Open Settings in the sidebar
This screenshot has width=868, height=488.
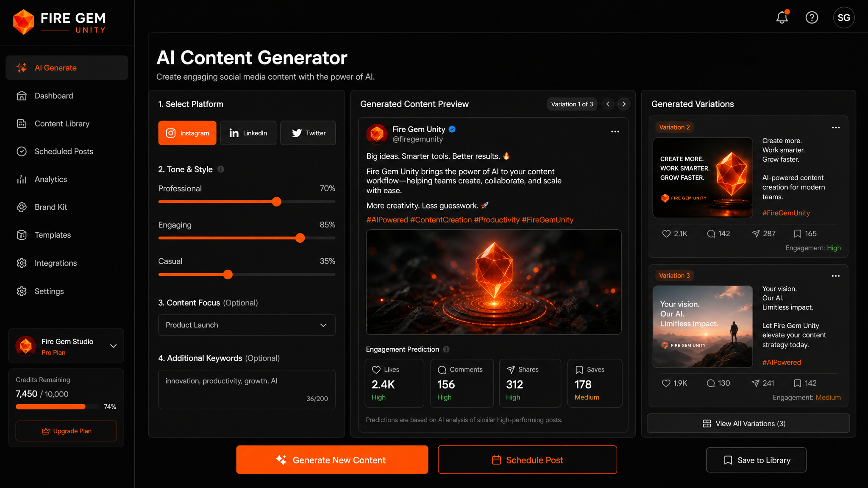tap(67, 291)
